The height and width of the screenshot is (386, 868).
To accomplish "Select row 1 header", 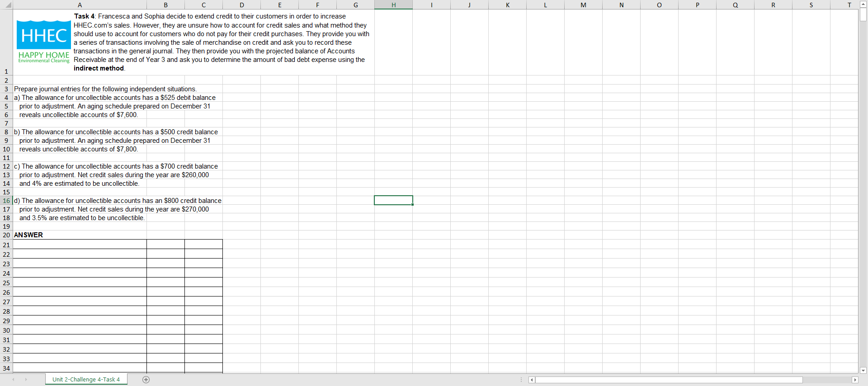I will pos(6,42).
